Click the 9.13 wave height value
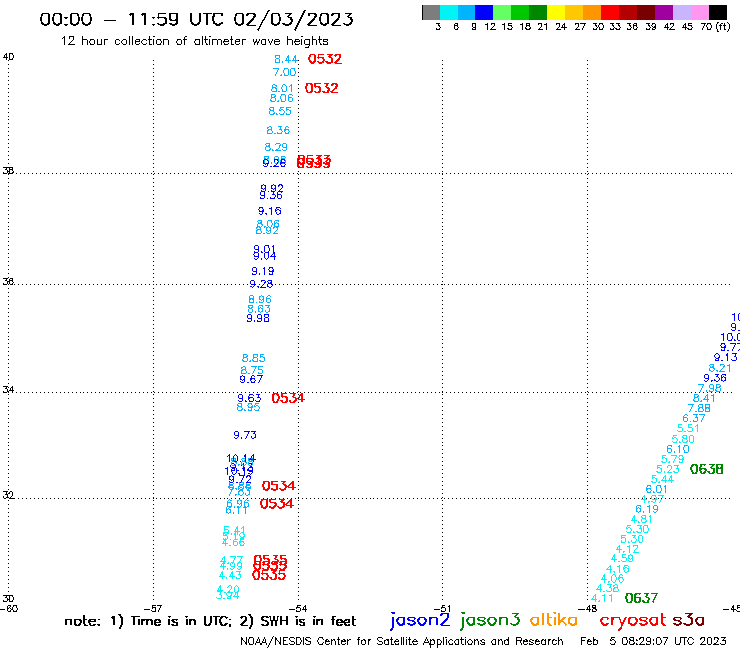The image size is (740, 650). (725, 357)
